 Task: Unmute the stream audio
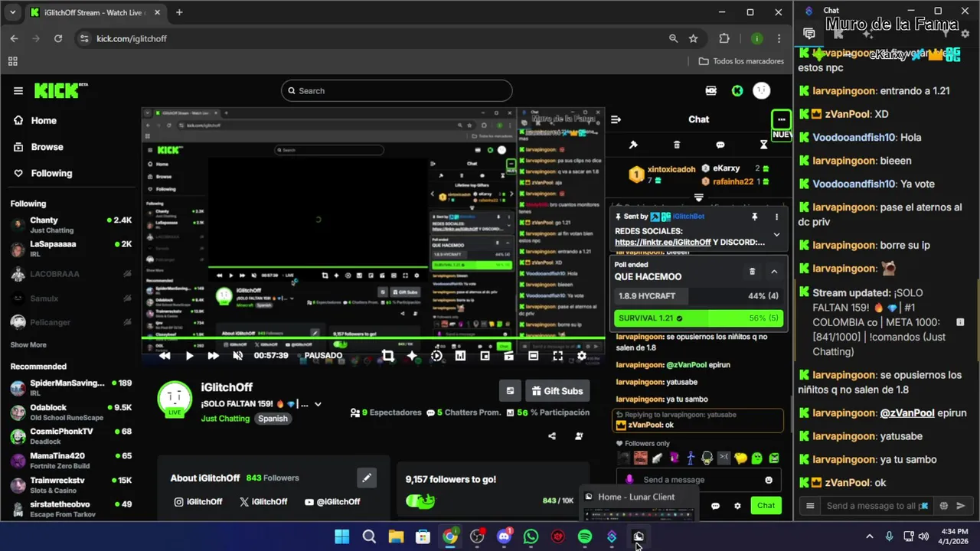coord(238,356)
